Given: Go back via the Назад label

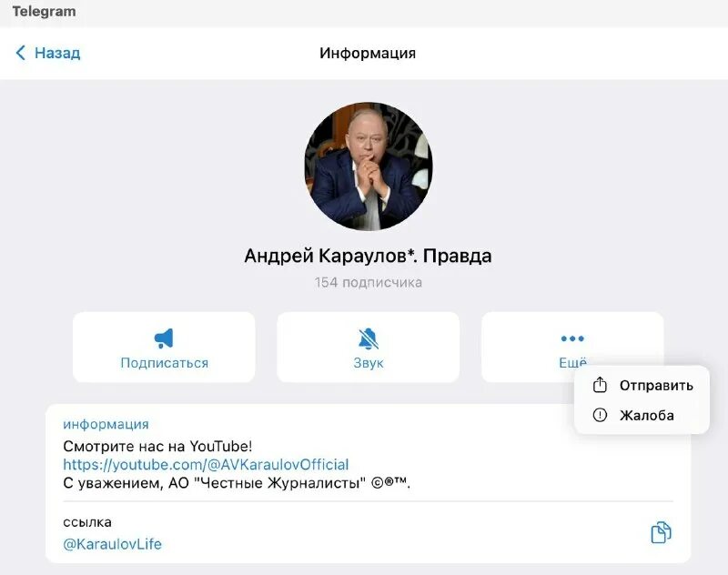Looking at the screenshot, I should (x=57, y=53).
